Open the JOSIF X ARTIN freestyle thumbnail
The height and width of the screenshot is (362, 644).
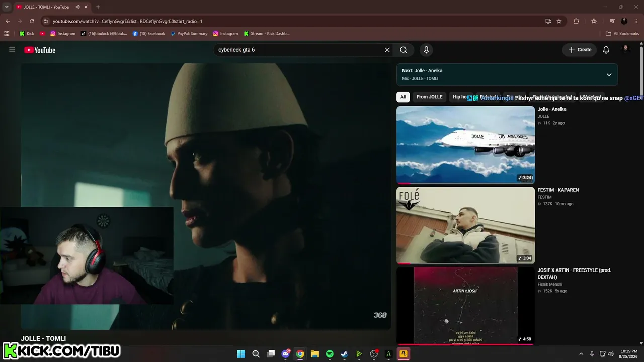pos(465,306)
